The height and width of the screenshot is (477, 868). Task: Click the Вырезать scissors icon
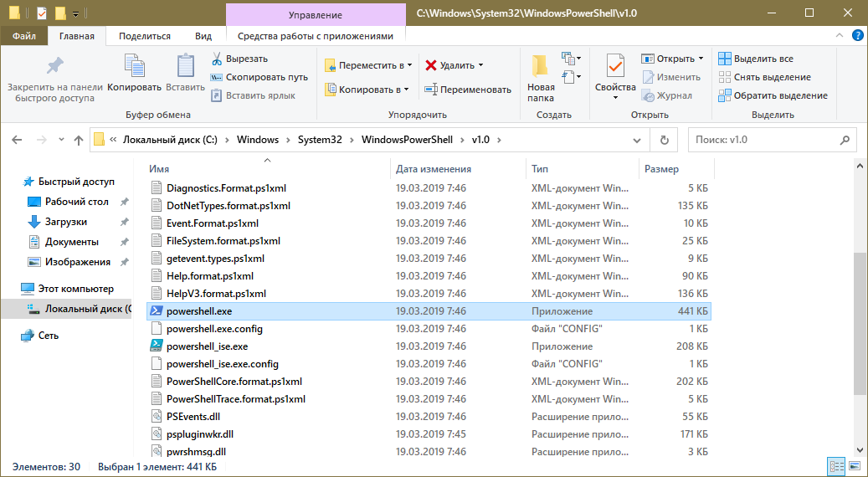216,59
